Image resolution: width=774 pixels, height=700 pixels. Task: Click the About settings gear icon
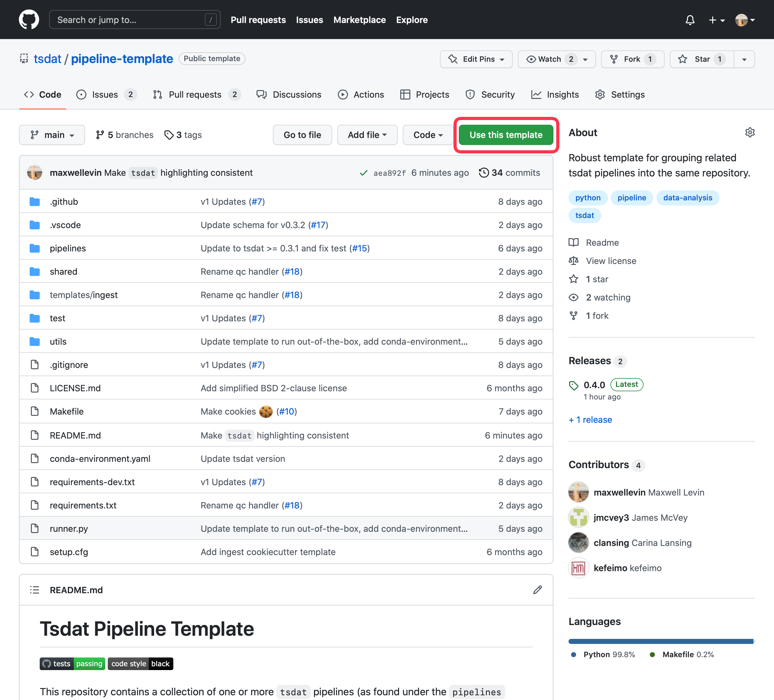coord(750,132)
